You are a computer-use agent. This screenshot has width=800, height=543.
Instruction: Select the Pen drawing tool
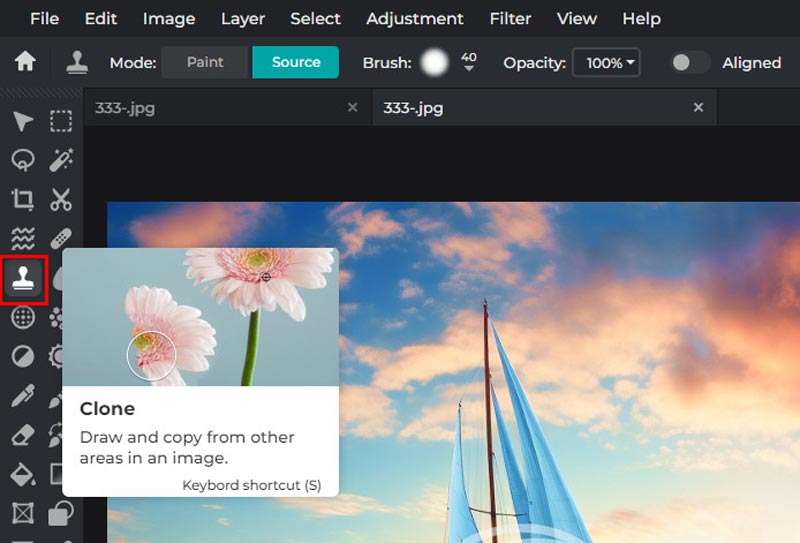pos(23,396)
